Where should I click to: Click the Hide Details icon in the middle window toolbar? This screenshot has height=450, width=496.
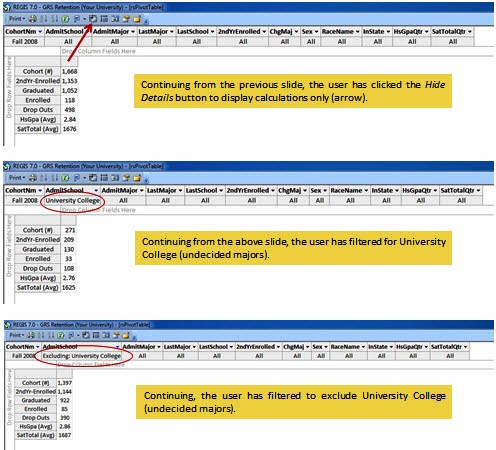click(x=93, y=178)
